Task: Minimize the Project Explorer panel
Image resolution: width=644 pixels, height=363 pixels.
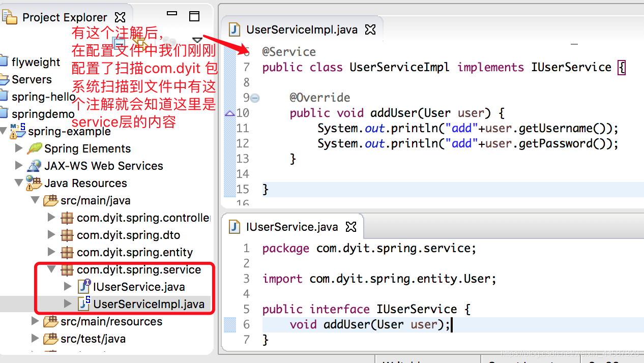Action: click(172, 14)
